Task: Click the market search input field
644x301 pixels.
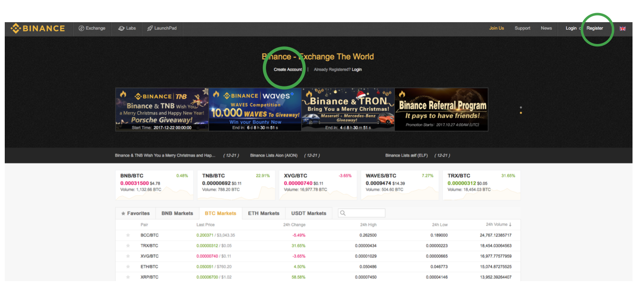Action: pyautogui.click(x=361, y=213)
